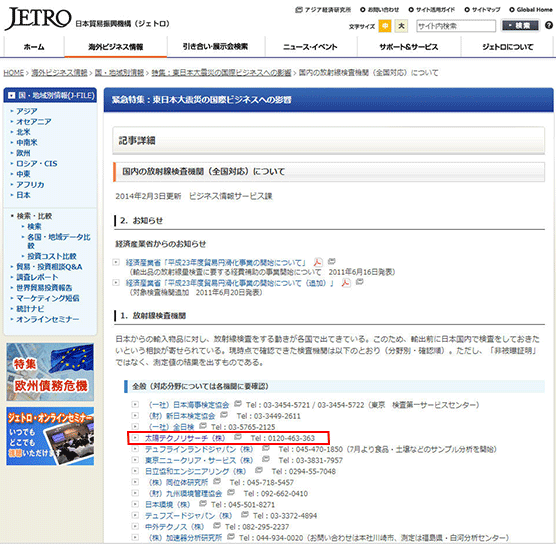
Task: Click the サイト内検索 input field
Action: click(x=456, y=26)
